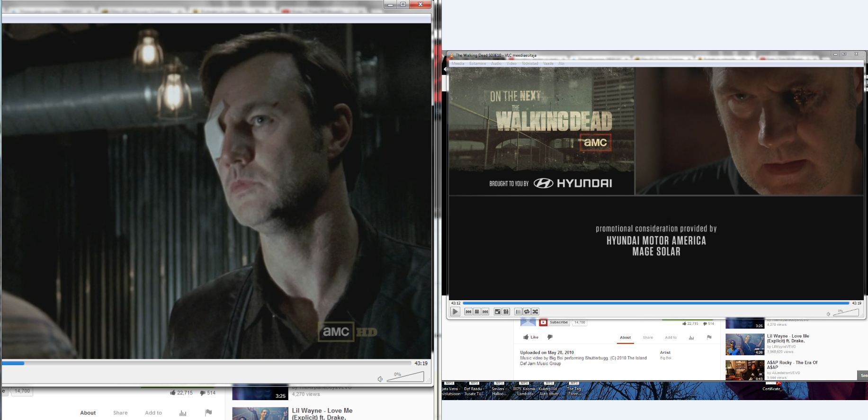Image resolution: width=868 pixels, height=420 pixels.
Task: Open Toe Tag MP3 desktop file
Action: [574, 389]
